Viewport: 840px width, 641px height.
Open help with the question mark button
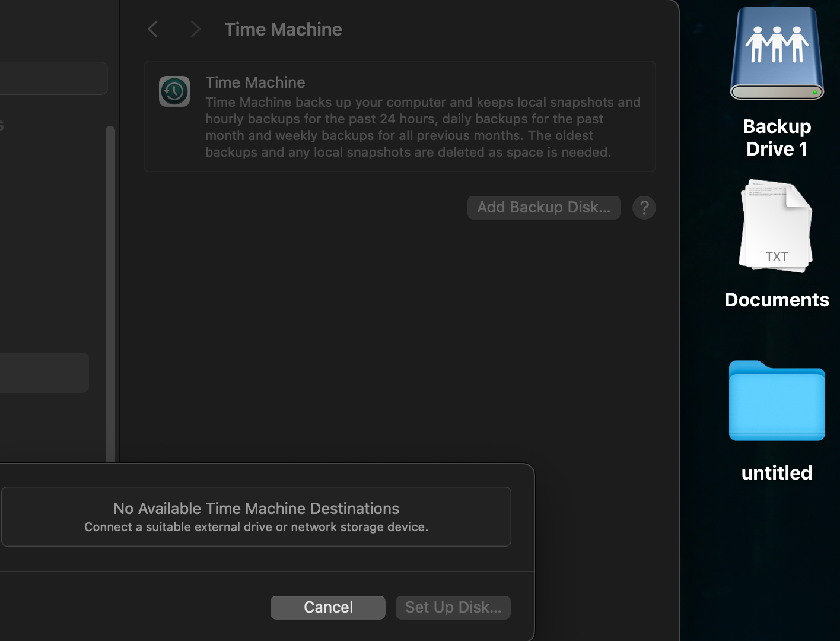click(644, 208)
